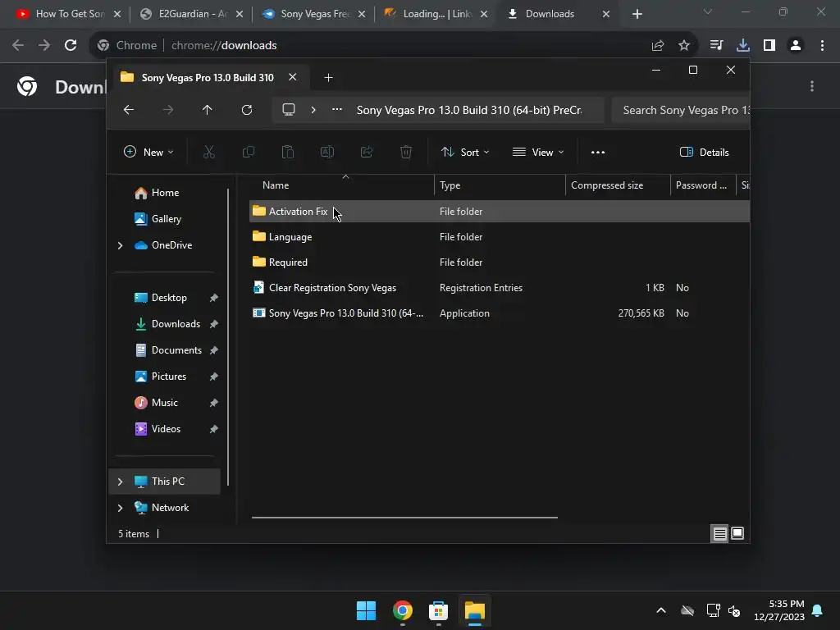The width and height of the screenshot is (840, 630).
Task: Click the Search Sony Vegas Pro box
Action: pos(682,110)
